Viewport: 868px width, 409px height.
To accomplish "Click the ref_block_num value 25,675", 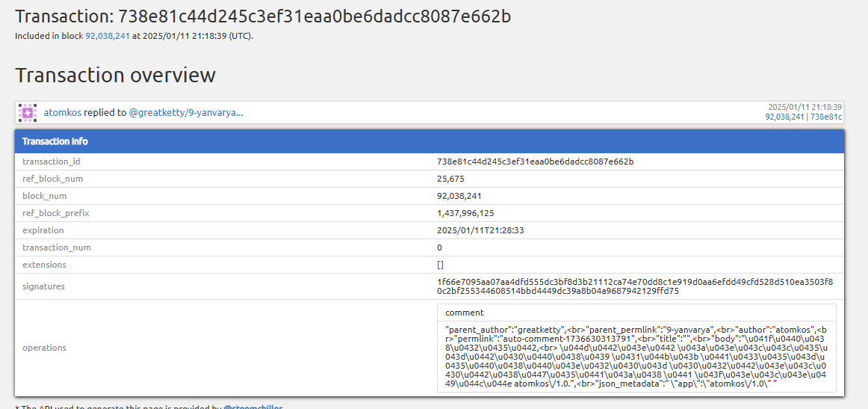I will pos(450,179).
